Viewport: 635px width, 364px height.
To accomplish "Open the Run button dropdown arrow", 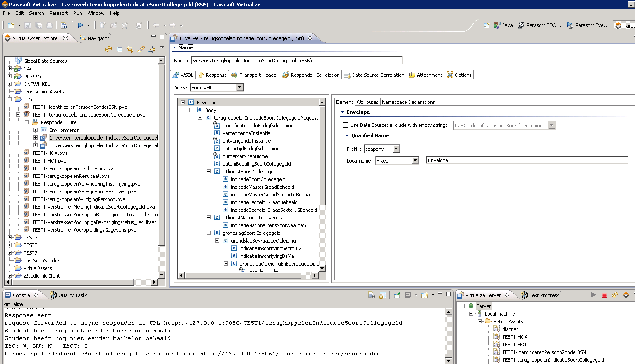I will [89, 25].
